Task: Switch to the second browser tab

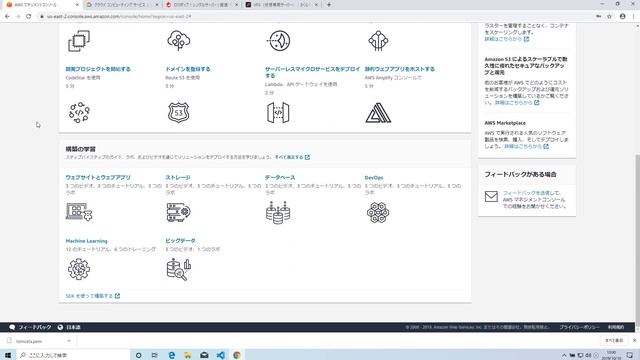Action: click(x=121, y=5)
